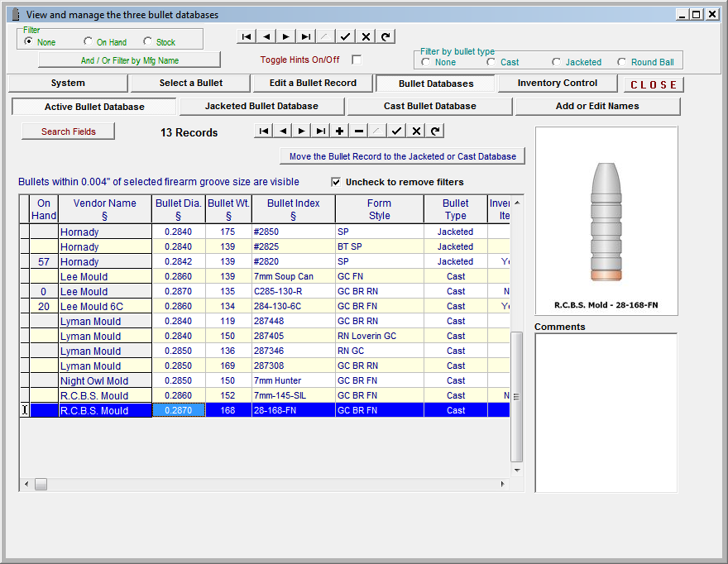Show the Cast Bullet Database tab
This screenshot has height=564, width=728.
[x=430, y=107]
